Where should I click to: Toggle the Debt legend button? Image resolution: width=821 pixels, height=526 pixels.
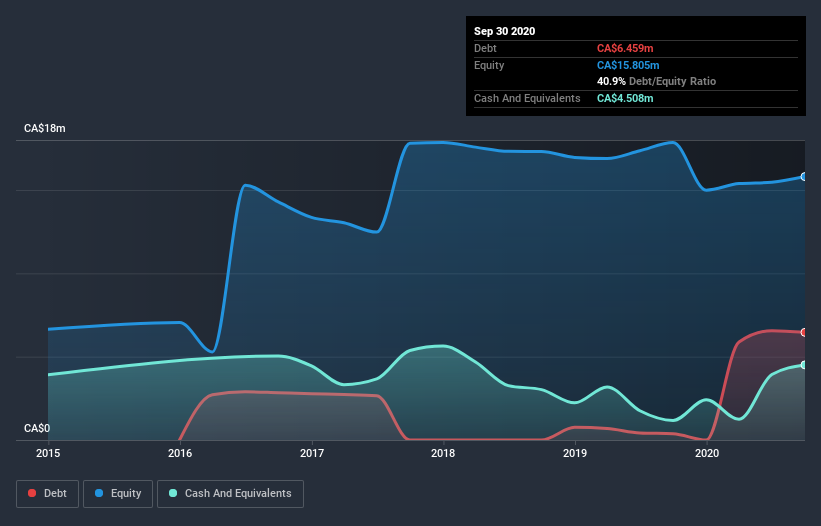[48, 494]
